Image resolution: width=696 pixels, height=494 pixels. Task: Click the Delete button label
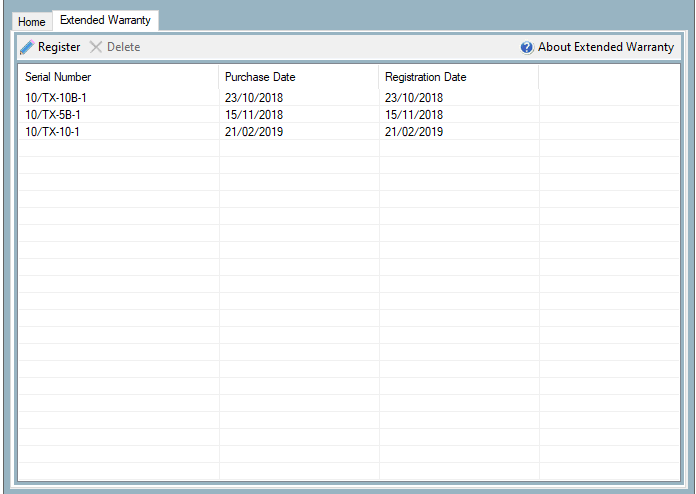pos(123,47)
